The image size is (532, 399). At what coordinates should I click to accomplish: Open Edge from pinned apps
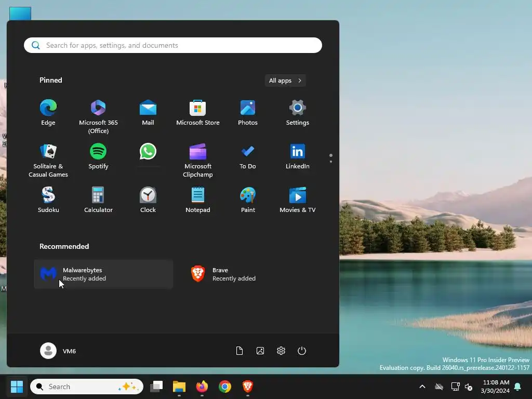[48, 113]
